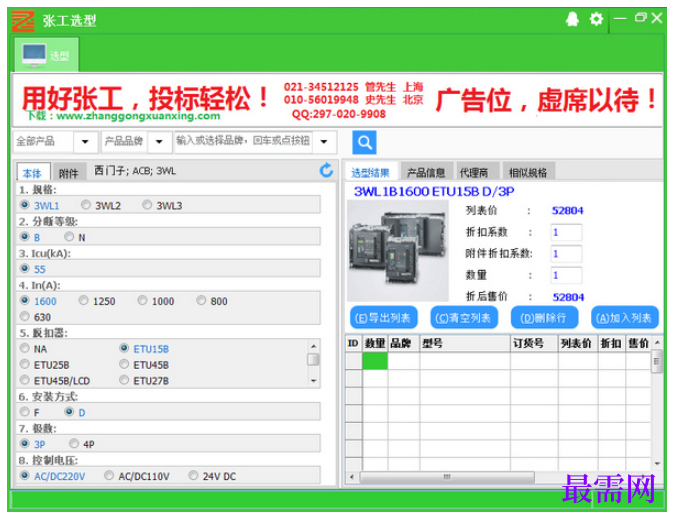Viewport: 674px width, 520px height.
Task: Select the 3WL3 radio button
Action: [x=147, y=205]
